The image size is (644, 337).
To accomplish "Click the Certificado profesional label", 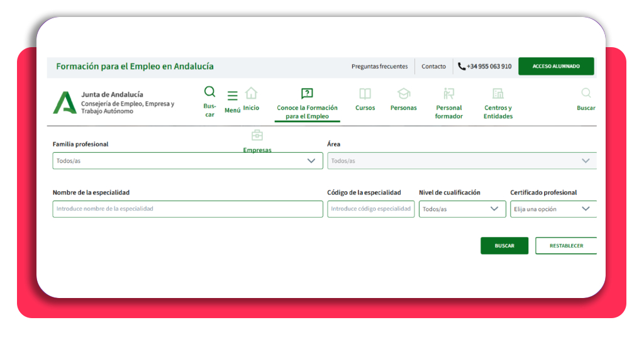I will click(x=543, y=192).
